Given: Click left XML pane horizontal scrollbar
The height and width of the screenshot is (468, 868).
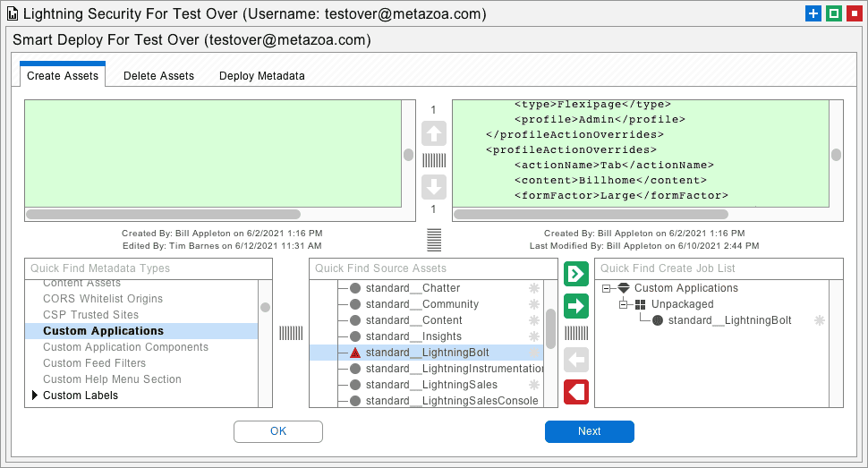Looking at the screenshot, I should (163, 215).
